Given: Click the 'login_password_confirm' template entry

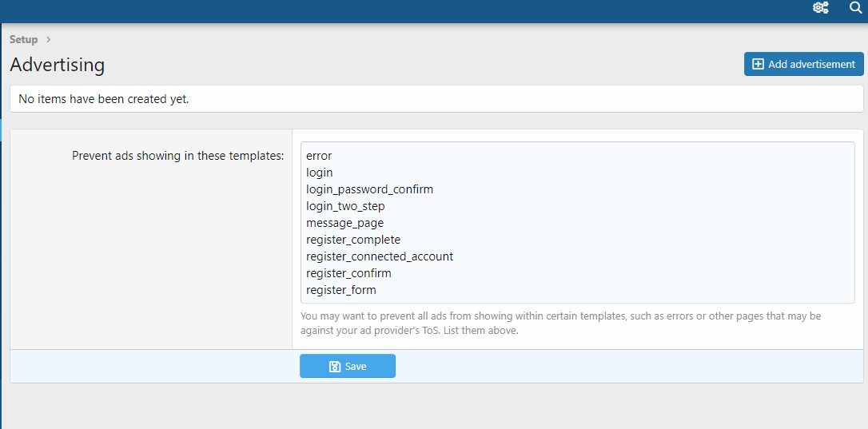Looking at the screenshot, I should tap(369, 189).
